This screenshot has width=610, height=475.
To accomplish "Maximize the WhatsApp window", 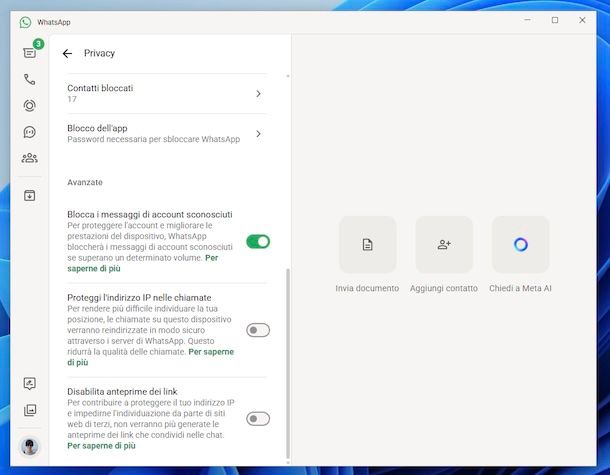I will coord(555,20).
